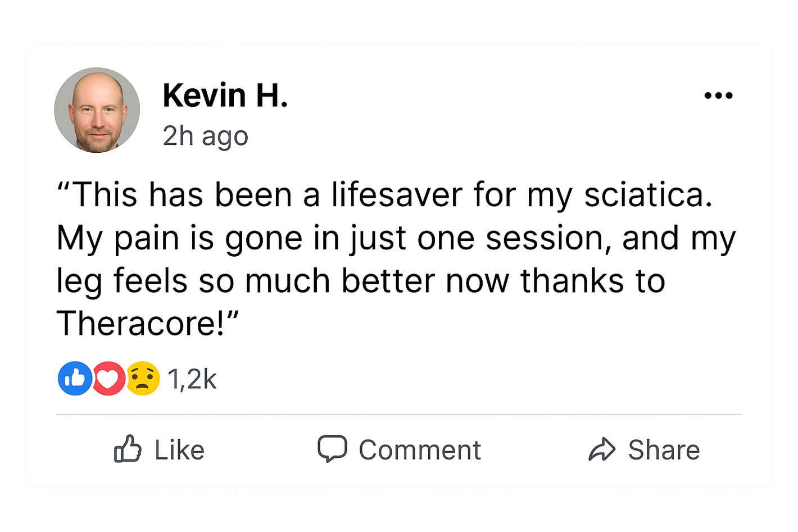
Task: Click the curved arrow share icon
Action: 602,449
